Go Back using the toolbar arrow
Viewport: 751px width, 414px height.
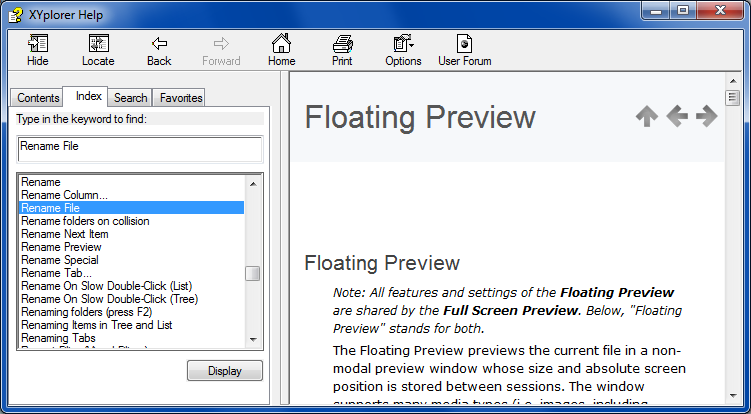159,44
